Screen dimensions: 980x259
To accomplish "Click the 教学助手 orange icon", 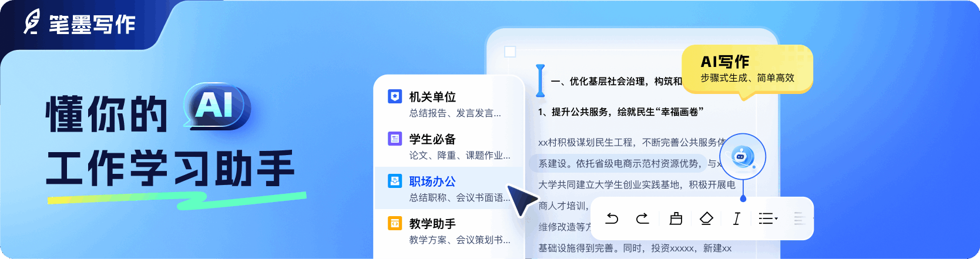I will click(x=395, y=223).
